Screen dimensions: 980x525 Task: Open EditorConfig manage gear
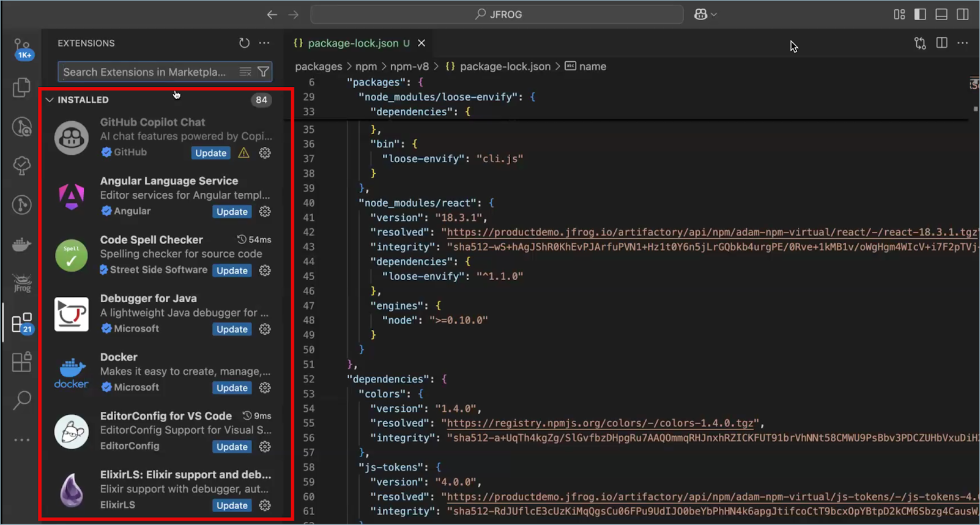point(265,447)
